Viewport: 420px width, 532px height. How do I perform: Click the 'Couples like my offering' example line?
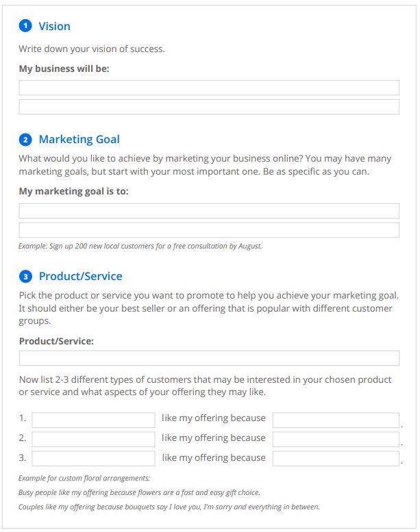tap(169, 507)
